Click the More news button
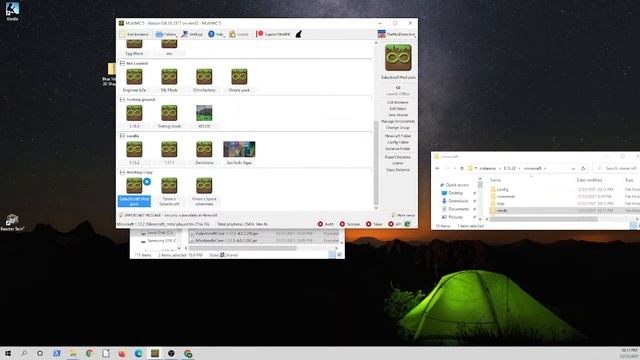640x360 pixels. point(403,215)
